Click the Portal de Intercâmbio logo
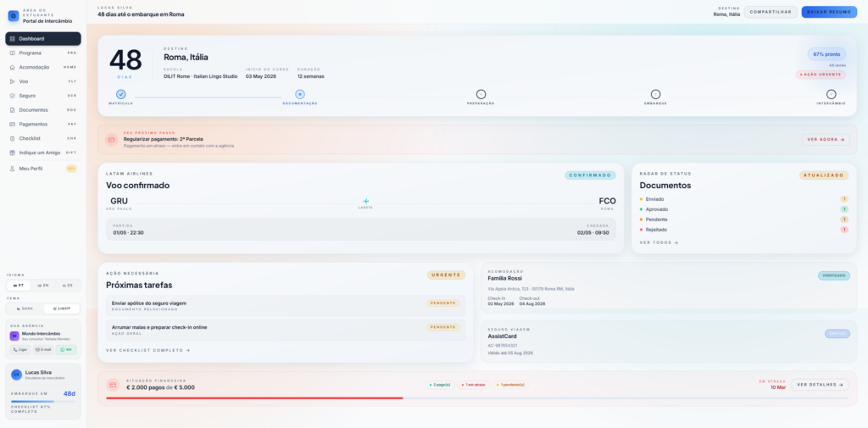868x428 pixels. tap(14, 16)
